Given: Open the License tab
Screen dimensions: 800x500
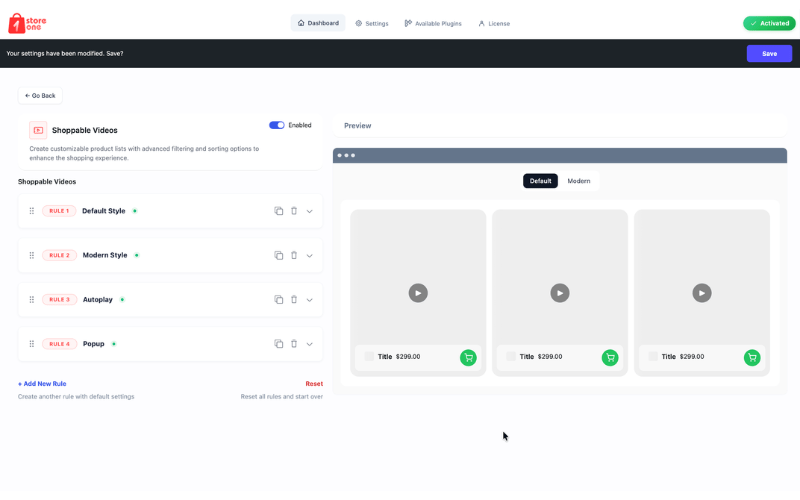Looking at the screenshot, I should click(x=494, y=23).
